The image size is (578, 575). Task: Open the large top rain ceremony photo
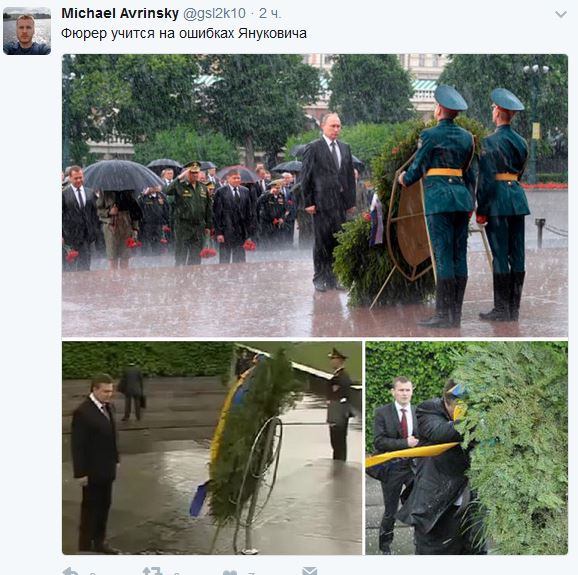315,195
